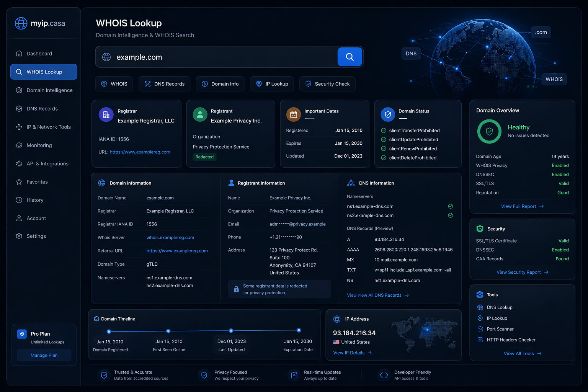Open Monitoring from the sidebar
The width and height of the screenshot is (588, 392).
39,145
